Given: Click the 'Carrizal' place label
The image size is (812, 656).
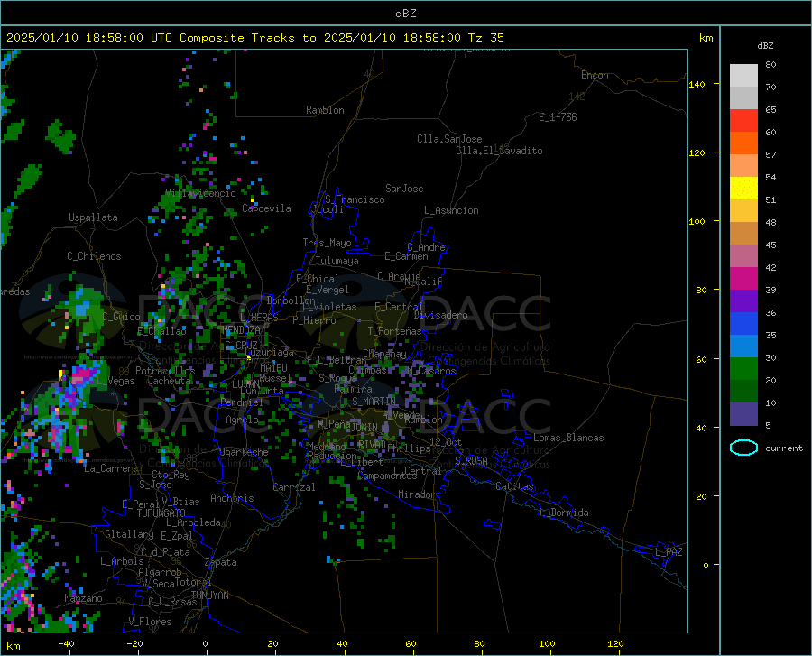Looking at the screenshot, I should [294, 487].
